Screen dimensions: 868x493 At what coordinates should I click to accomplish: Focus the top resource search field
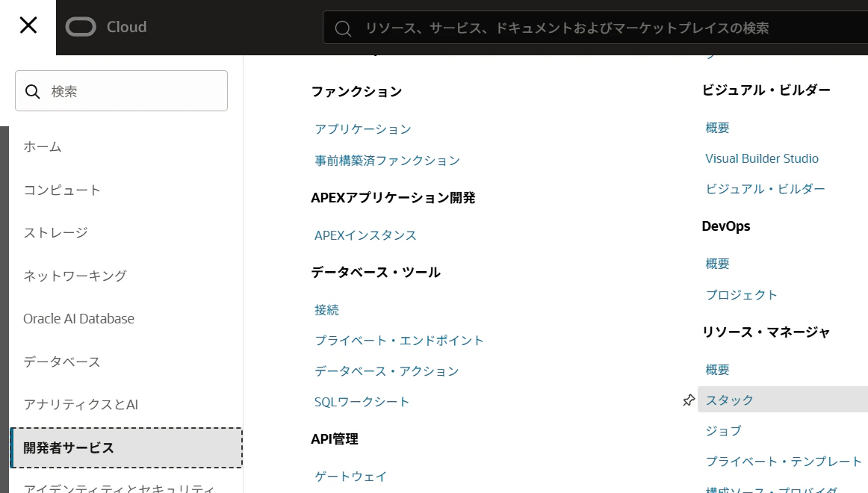[595, 28]
